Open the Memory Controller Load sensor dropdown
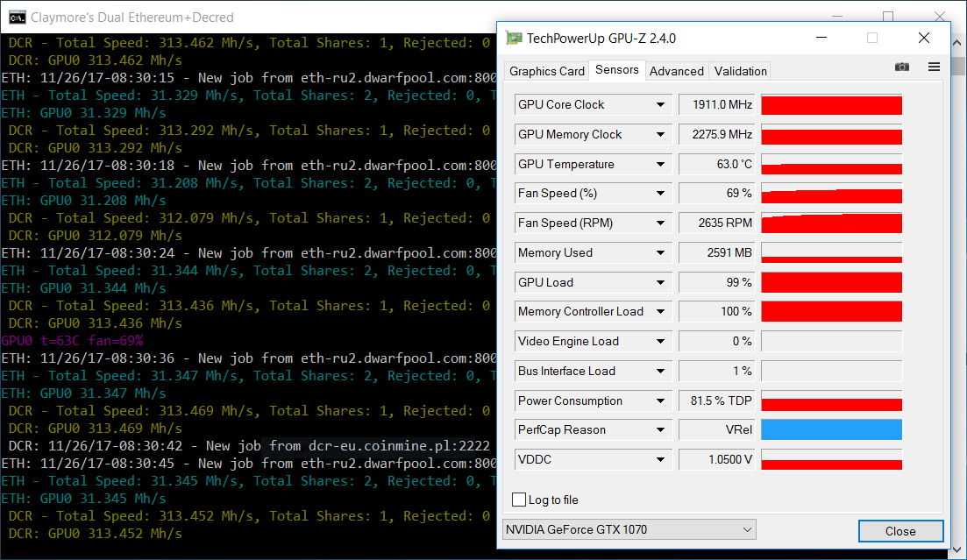Screen dimensions: 967x560 (660, 311)
